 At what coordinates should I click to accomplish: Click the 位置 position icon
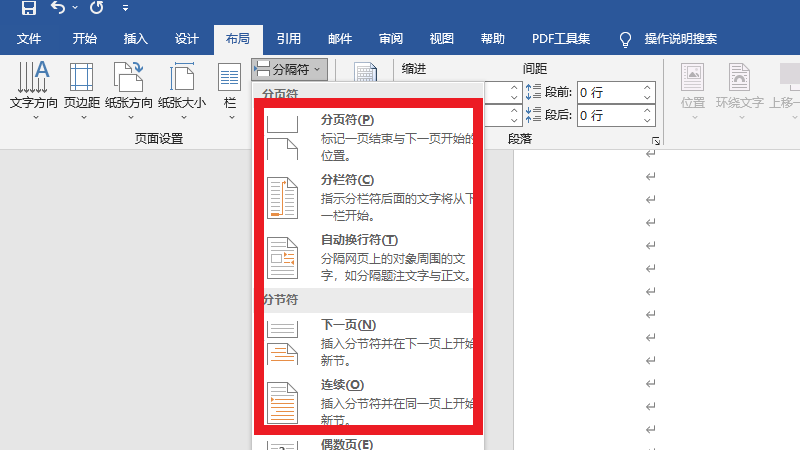pyautogui.click(x=692, y=85)
